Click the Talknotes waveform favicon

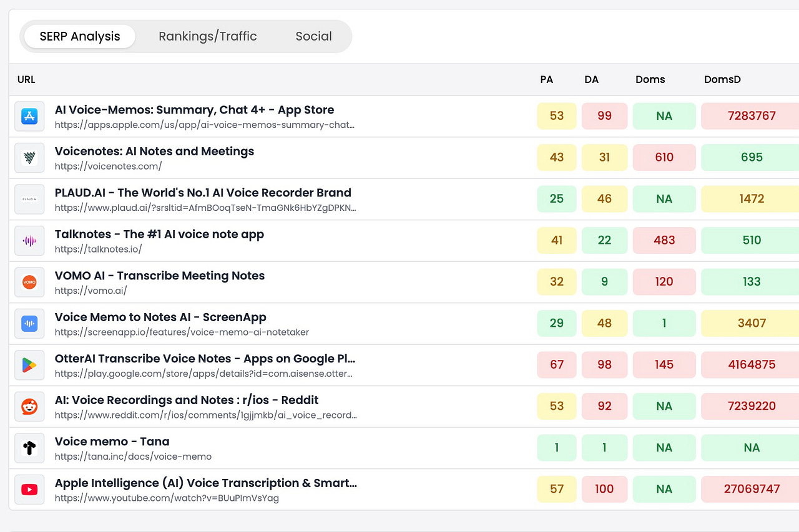(x=29, y=241)
